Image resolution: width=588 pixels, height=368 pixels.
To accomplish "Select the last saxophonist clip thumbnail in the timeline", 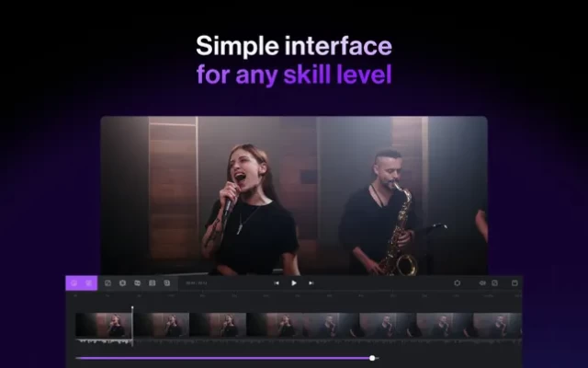I will click(x=497, y=325).
